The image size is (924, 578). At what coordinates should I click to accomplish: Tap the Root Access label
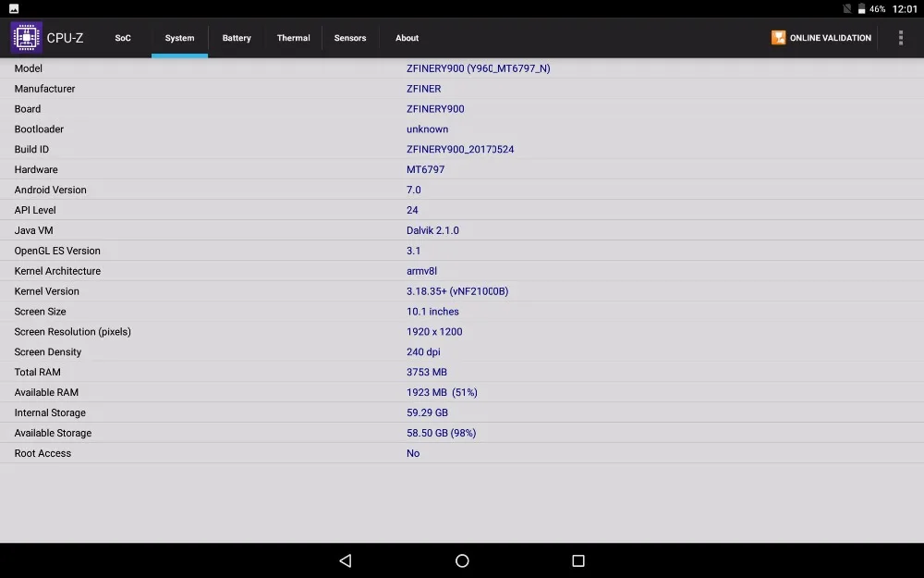click(x=43, y=453)
